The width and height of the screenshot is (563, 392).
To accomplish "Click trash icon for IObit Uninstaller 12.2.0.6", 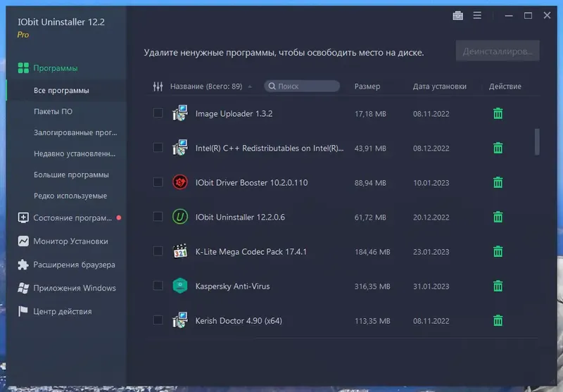I will (498, 217).
